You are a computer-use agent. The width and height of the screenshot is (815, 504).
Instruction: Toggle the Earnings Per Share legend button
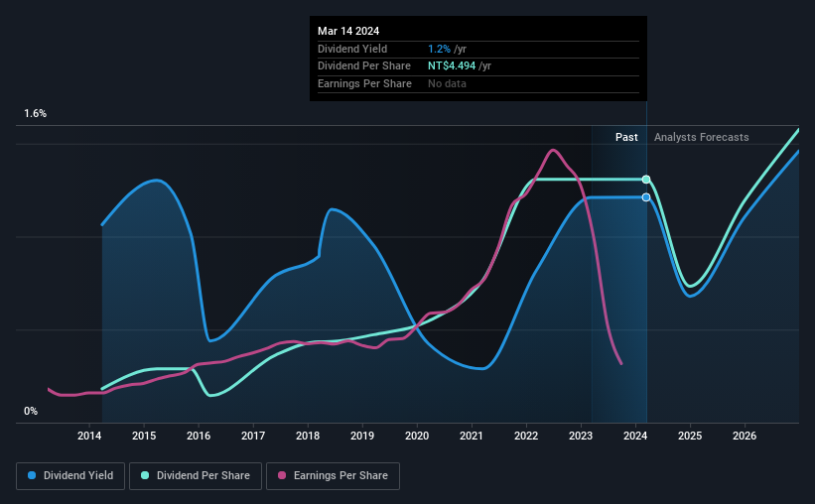pyautogui.click(x=333, y=476)
